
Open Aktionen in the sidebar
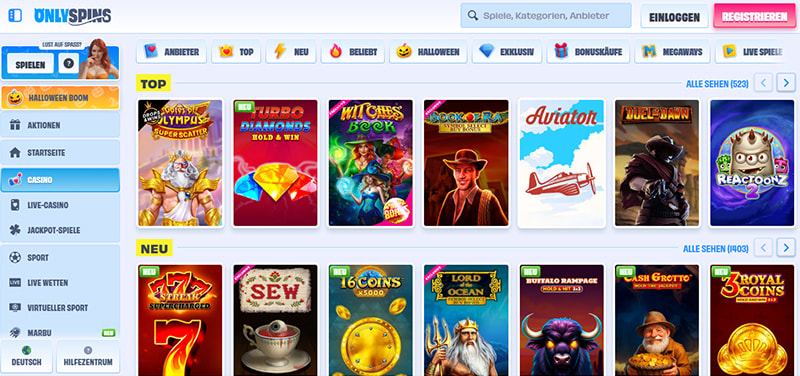point(60,125)
